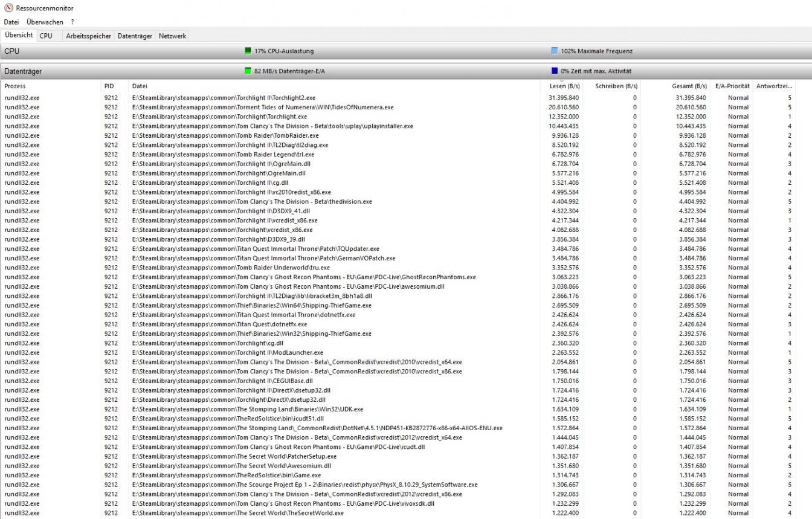812x519 pixels.
Task: Sort by the Prozess column header
Action: coord(51,86)
